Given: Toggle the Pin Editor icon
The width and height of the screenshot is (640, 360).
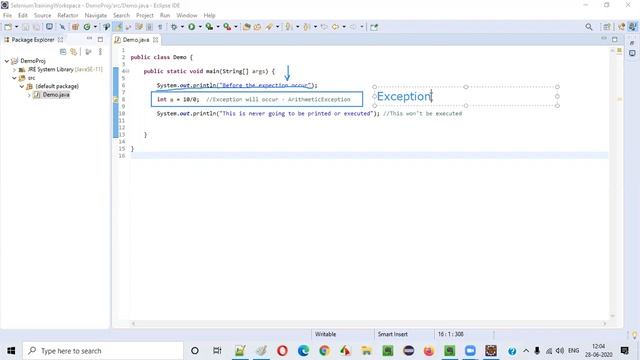Looking at the screenshot, I should point(374,27).
